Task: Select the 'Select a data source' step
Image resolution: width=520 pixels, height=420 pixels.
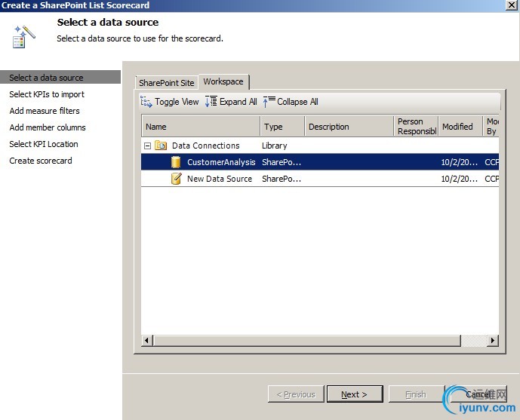Action: tap(60, 77)
